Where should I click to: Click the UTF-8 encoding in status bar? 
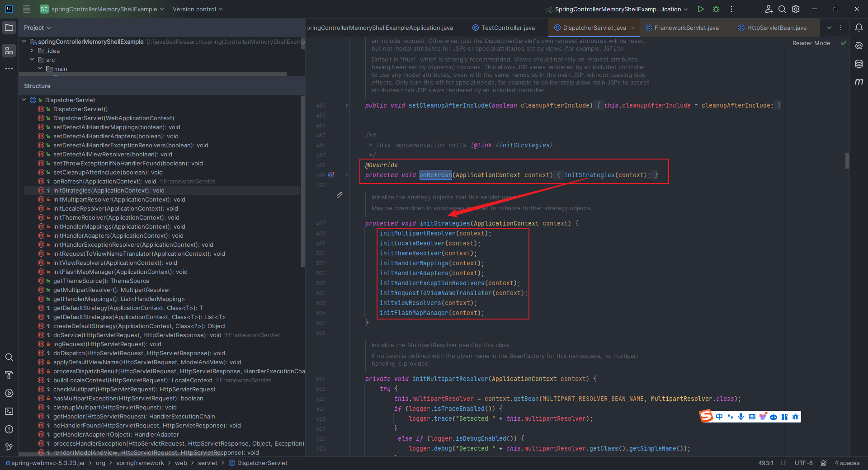(803, 463)
